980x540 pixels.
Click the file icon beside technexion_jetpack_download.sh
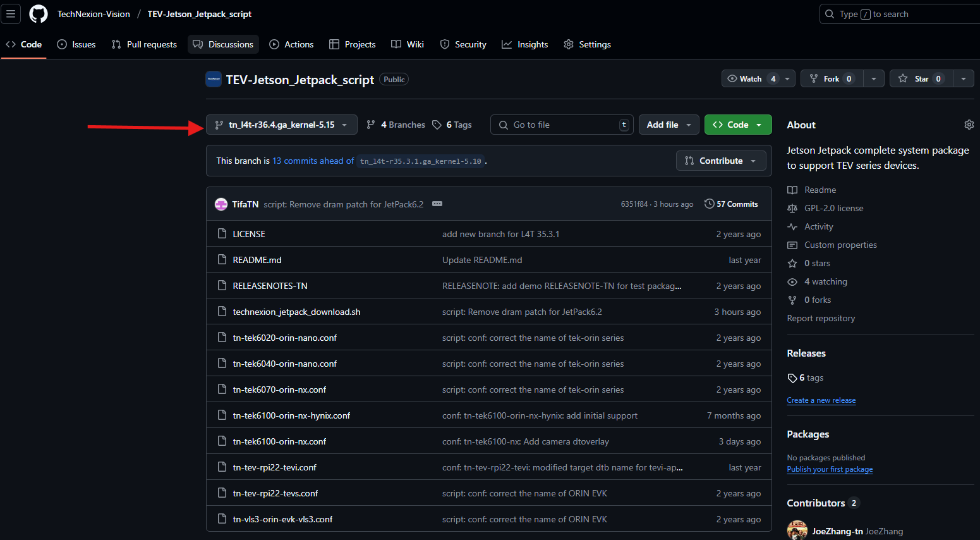(222, 311)
